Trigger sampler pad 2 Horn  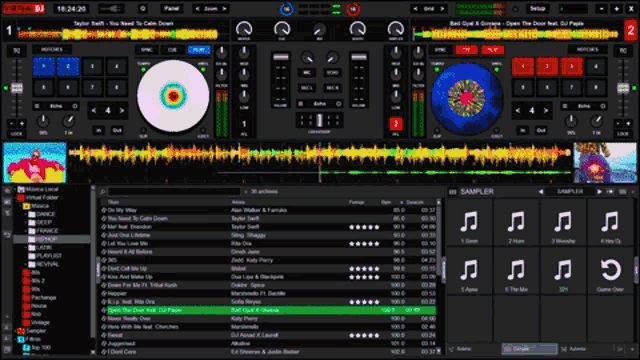pos(516,224)
